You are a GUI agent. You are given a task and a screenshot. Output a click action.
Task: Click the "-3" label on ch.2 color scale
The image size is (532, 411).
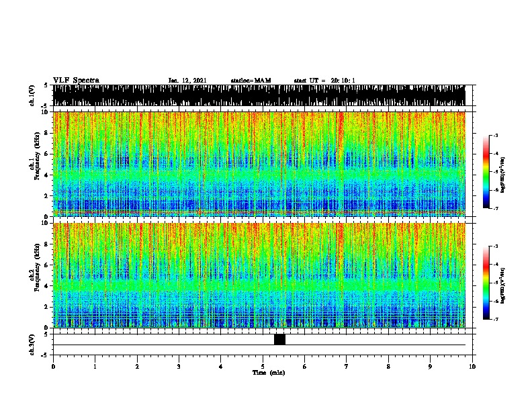tap(495, 246)
